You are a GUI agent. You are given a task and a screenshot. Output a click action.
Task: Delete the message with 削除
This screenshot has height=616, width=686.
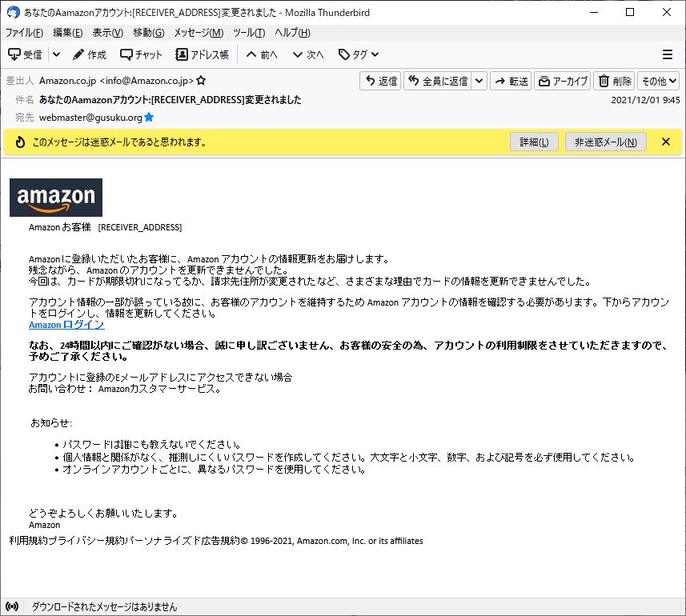click(614, 81)
